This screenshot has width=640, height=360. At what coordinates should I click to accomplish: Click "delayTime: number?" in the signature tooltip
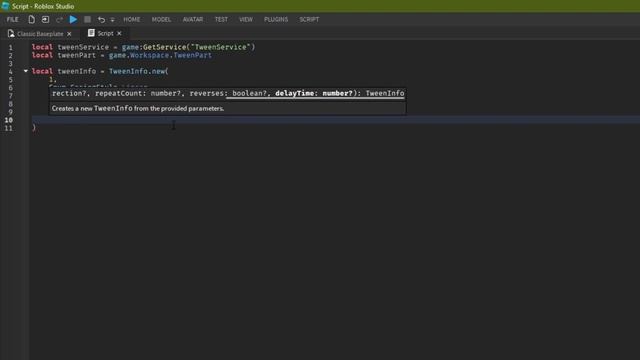click(x=313, y=93)
